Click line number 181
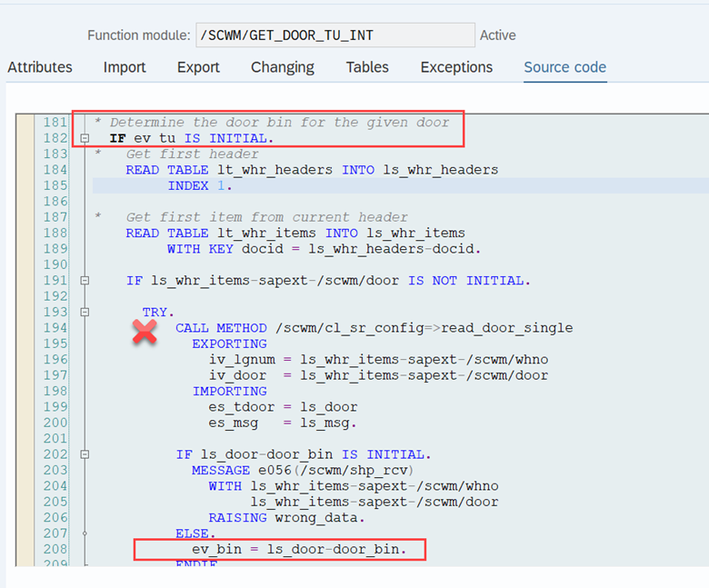Viewport: 709px width, 588px height. (55, 123)
